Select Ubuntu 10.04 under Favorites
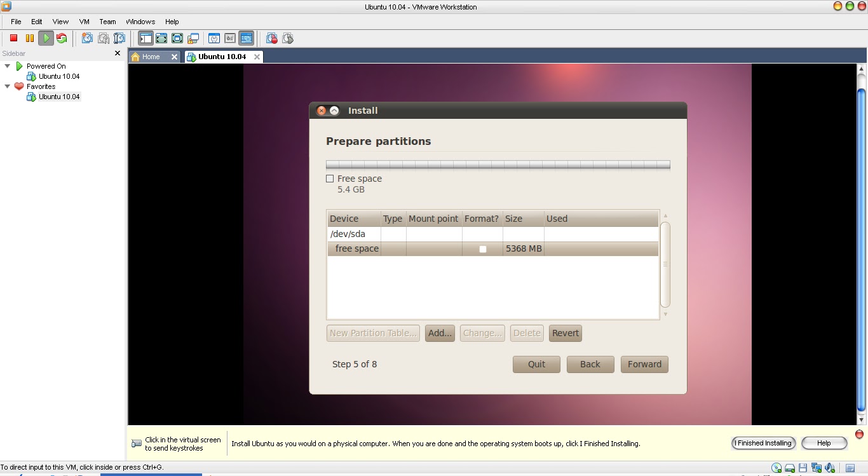Screen dimensions: 868x476 click(x=58, y=97)
